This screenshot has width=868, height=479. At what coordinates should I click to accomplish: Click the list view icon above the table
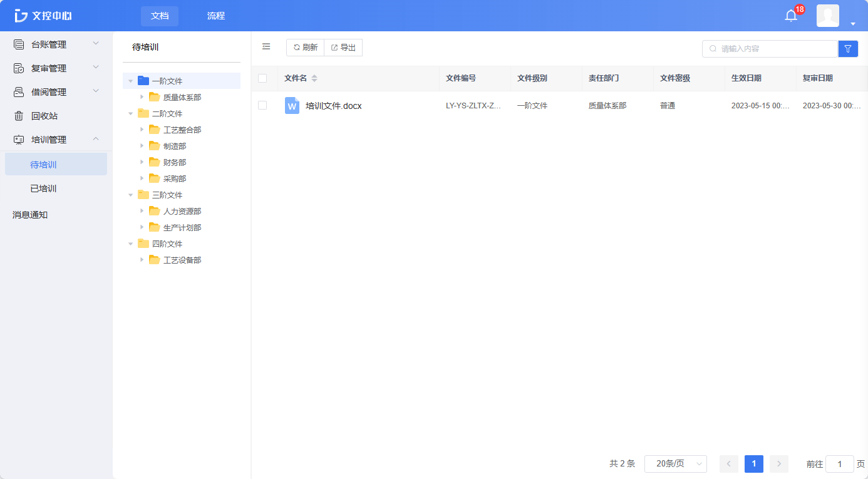(266, 46)
